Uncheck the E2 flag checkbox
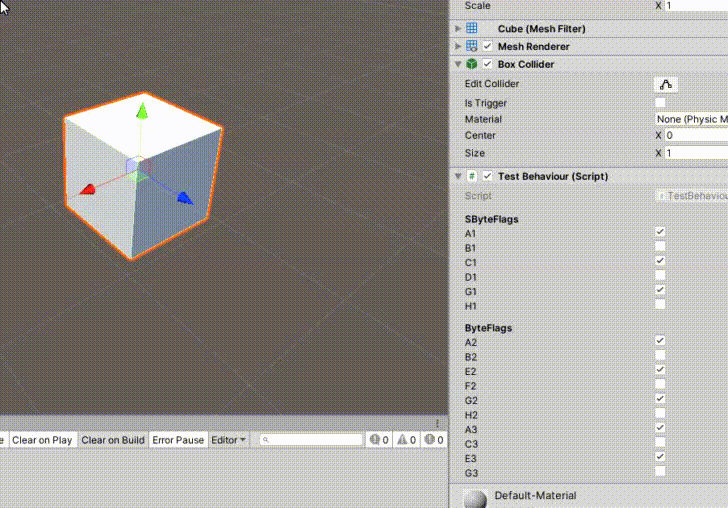 [x=660, y=370]
